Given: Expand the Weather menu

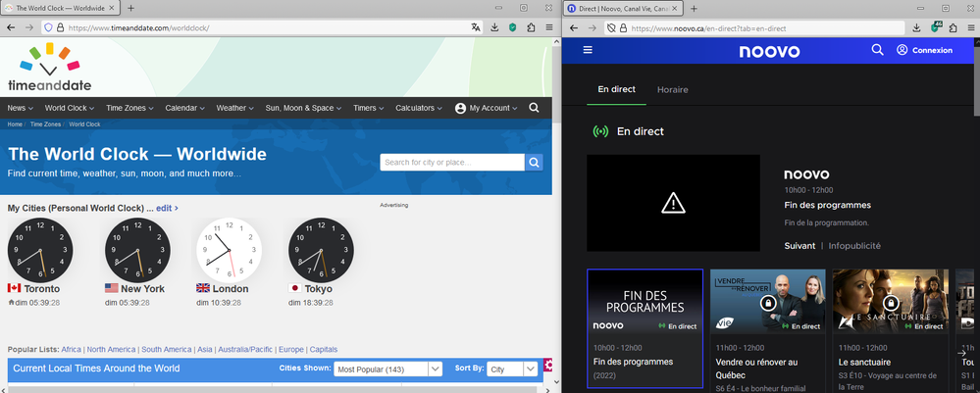Looking at the screenshot, I should coord(235,108).
